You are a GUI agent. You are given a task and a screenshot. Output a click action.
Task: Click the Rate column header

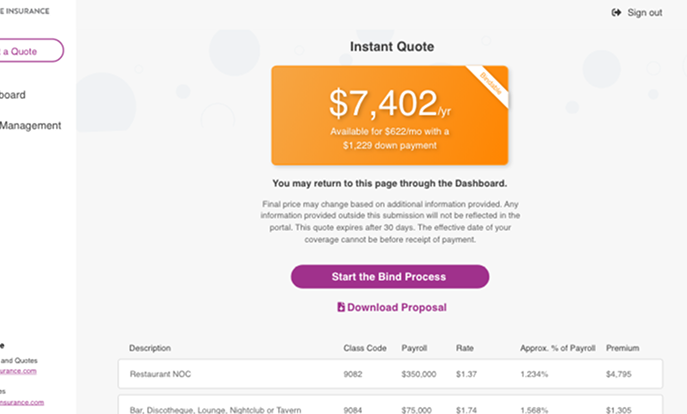pos(464,348)
